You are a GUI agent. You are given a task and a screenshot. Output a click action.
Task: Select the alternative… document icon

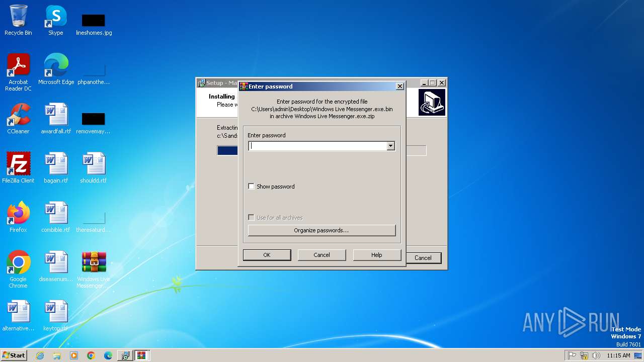18,316
